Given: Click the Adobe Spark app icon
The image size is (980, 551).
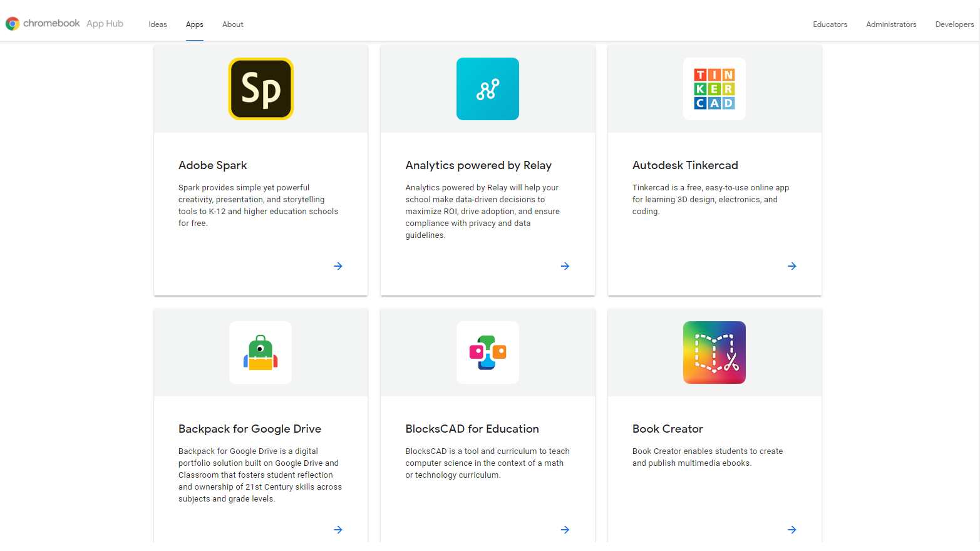Looking at the screenshot, I should click(x=260, y=89).
